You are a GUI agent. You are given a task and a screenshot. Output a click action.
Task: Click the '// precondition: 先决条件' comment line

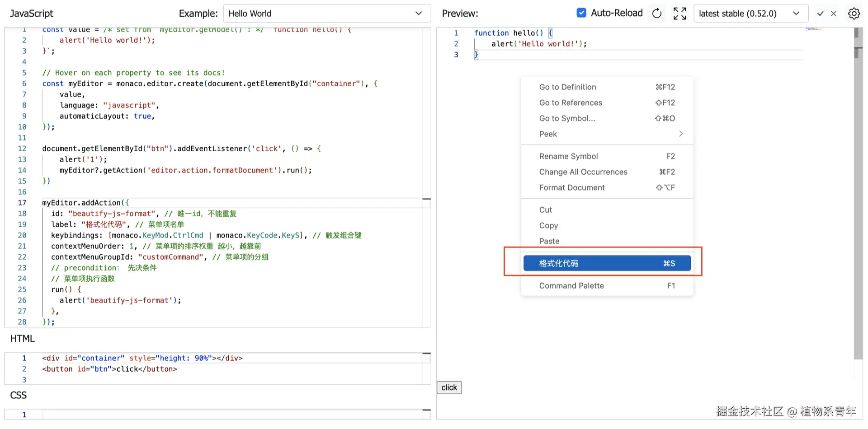pos(104,268)
